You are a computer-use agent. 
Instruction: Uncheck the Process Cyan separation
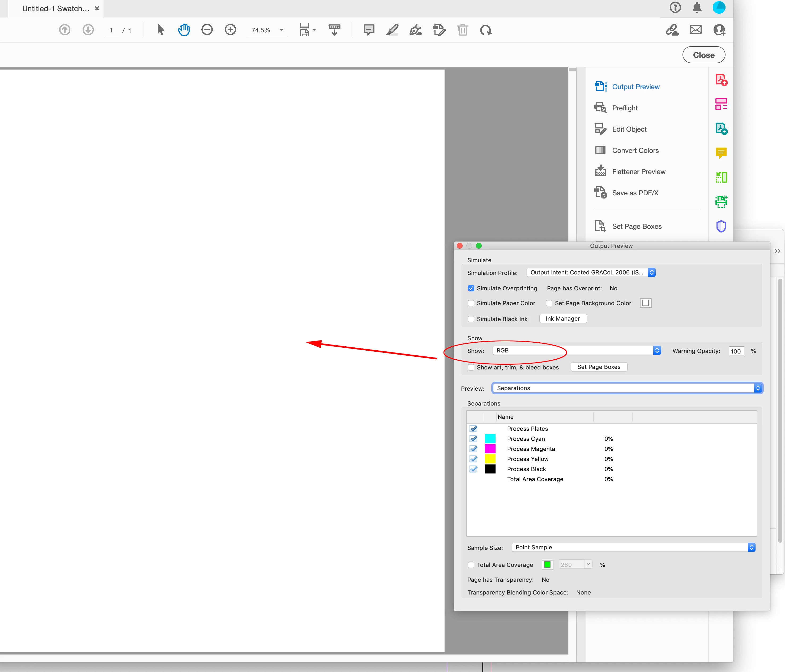(x=473, y=439)
